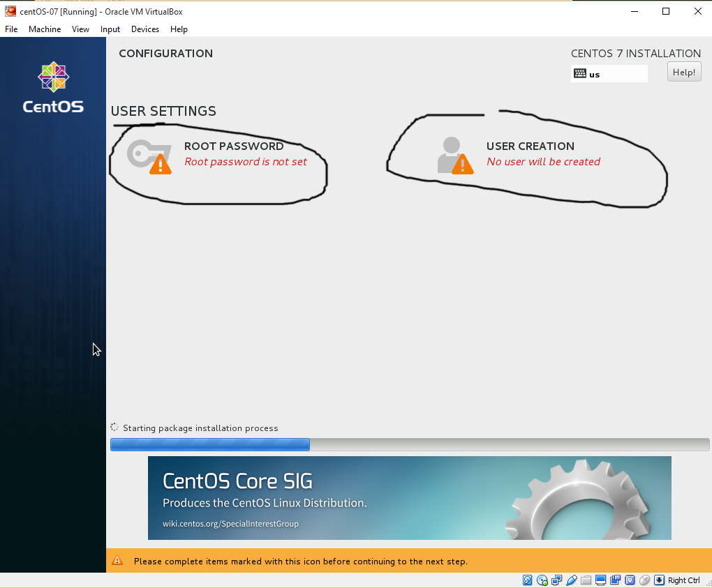Click the CentOS Core SIG banner

[410, 498]
